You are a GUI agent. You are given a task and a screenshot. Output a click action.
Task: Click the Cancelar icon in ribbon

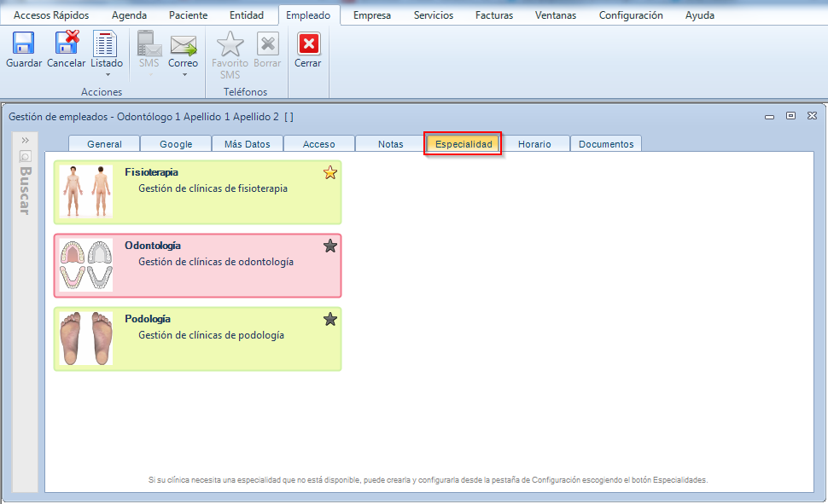click(x=66, y=44)
